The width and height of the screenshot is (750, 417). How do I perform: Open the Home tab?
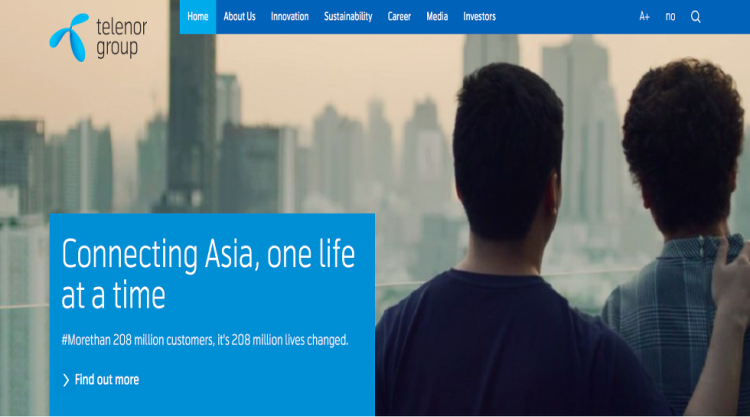[x=198, y=17]
